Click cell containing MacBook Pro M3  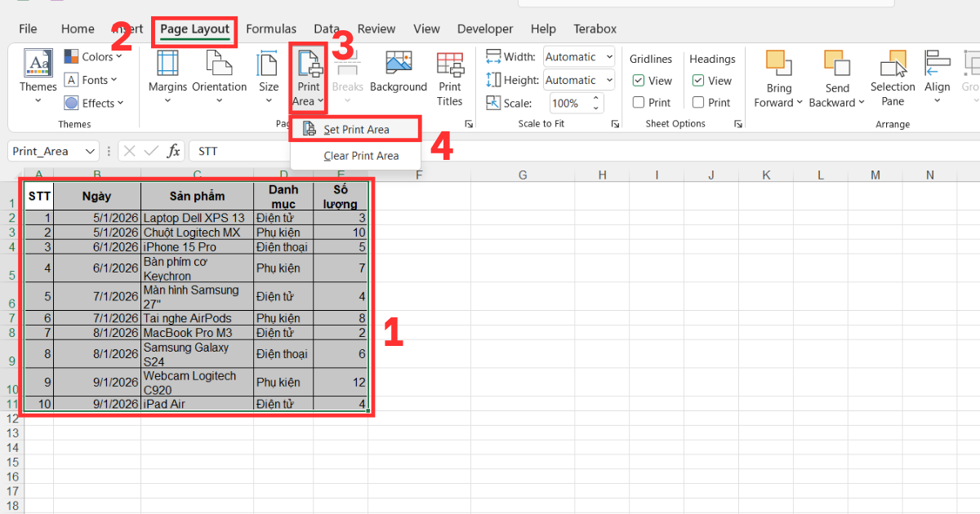(197, 333)
